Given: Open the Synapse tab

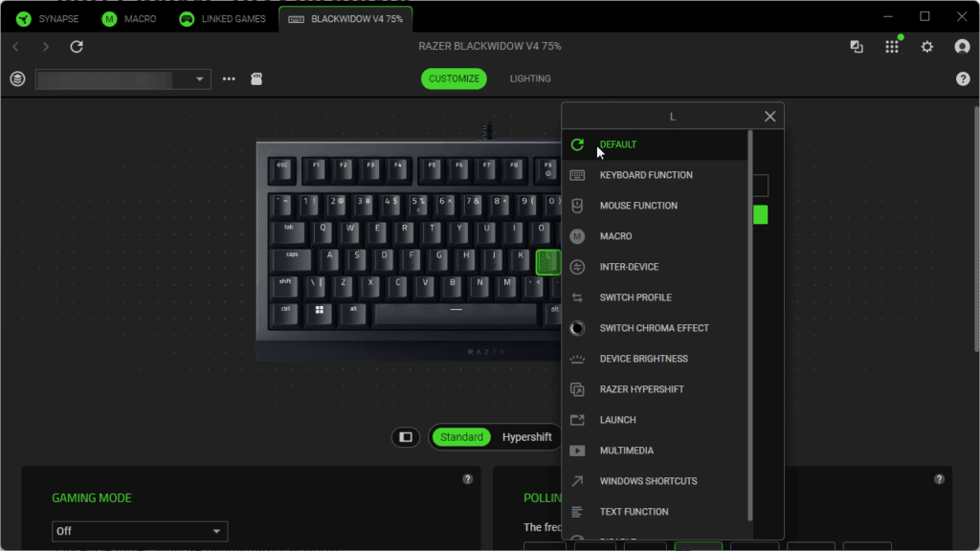Looking at the screenshot, I should 48,19.
